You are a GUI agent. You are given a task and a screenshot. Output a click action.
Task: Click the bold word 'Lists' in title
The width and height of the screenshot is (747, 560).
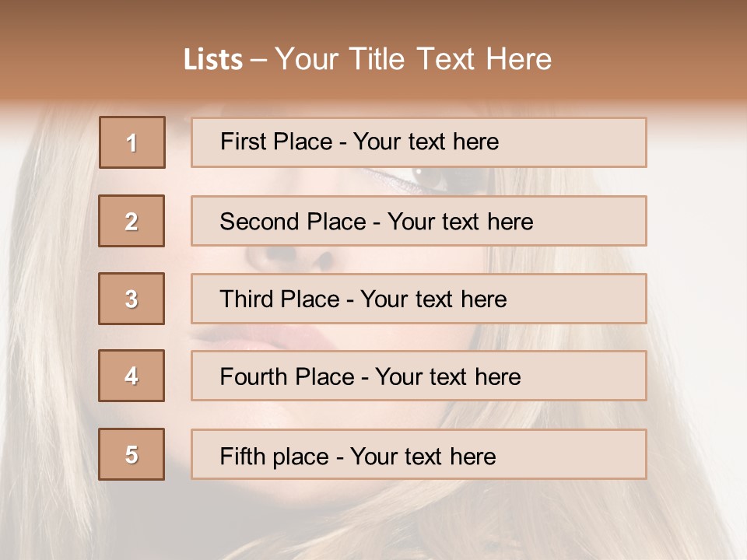(x=213, y=60)
